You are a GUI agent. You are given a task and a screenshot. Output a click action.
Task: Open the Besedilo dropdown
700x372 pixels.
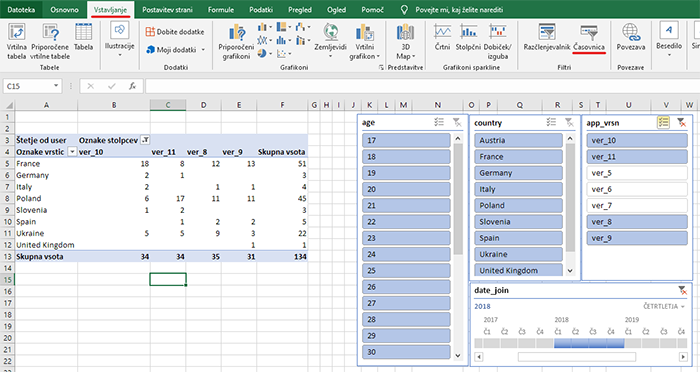(669, 40)
